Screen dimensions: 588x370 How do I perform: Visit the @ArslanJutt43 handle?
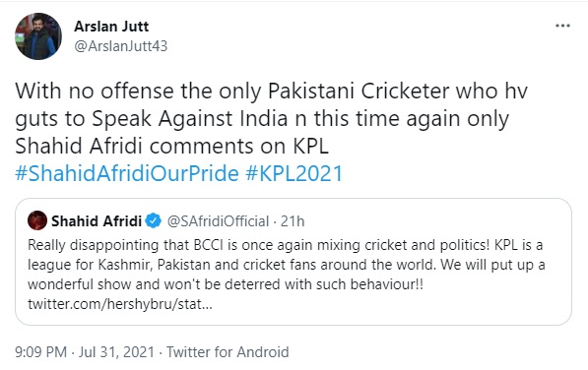point(121,46)
